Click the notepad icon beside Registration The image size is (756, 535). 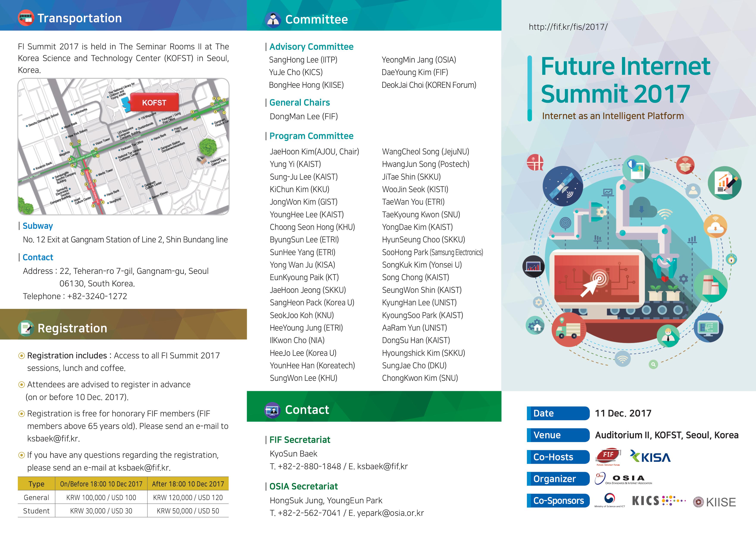click(26, 328)
